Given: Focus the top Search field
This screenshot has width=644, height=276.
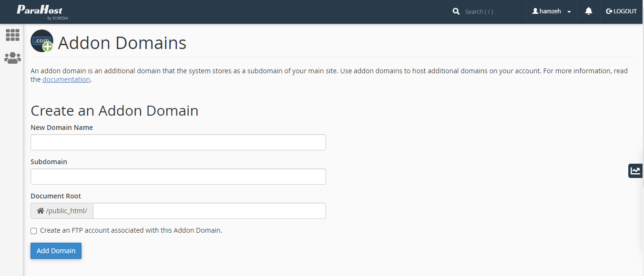Looking at the screenshot, I should (x=491, y=11).
